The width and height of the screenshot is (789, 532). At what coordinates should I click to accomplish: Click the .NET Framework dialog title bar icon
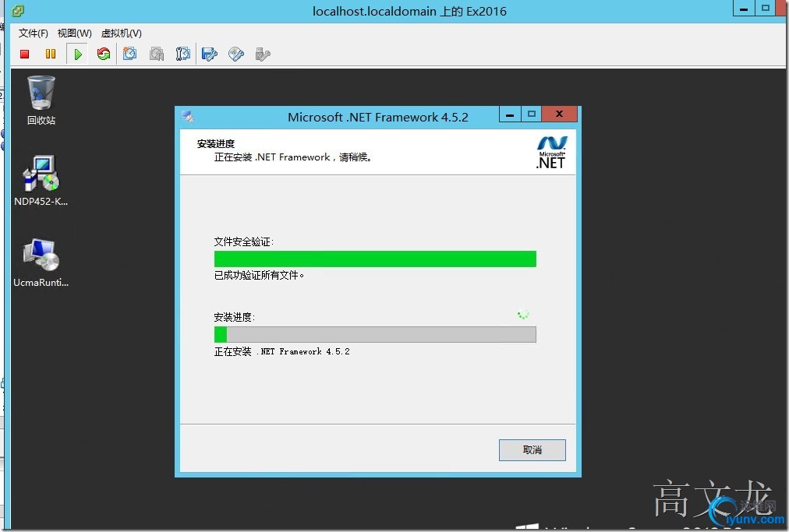[x=188, y=117]
